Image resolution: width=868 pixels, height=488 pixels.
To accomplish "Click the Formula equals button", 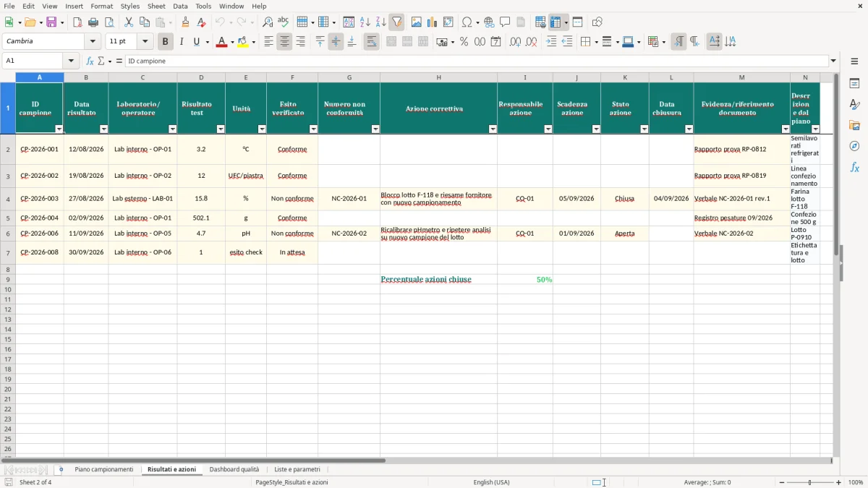I will click(x=119, y=61).
